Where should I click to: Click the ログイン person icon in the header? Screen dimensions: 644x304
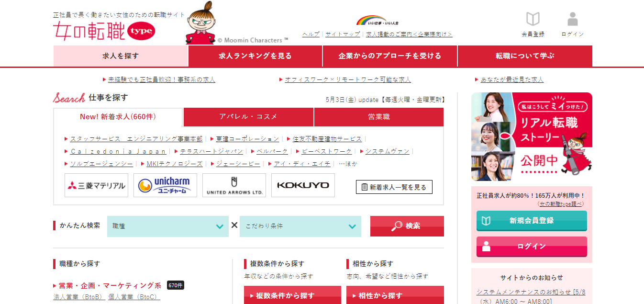coord(573,19)
